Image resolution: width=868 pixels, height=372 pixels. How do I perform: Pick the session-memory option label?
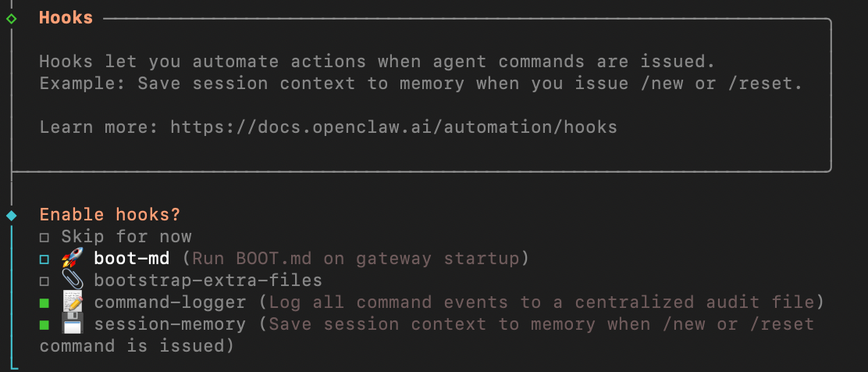tap(170, 324)
